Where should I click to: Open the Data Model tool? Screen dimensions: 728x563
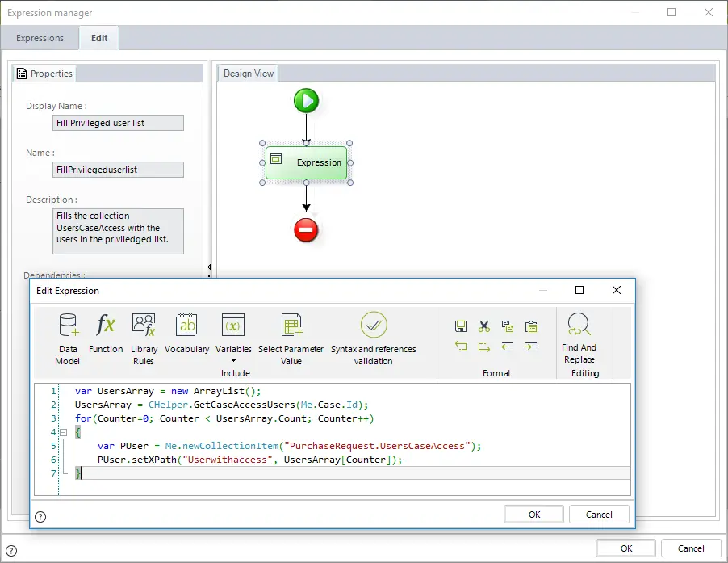point(68,339)
